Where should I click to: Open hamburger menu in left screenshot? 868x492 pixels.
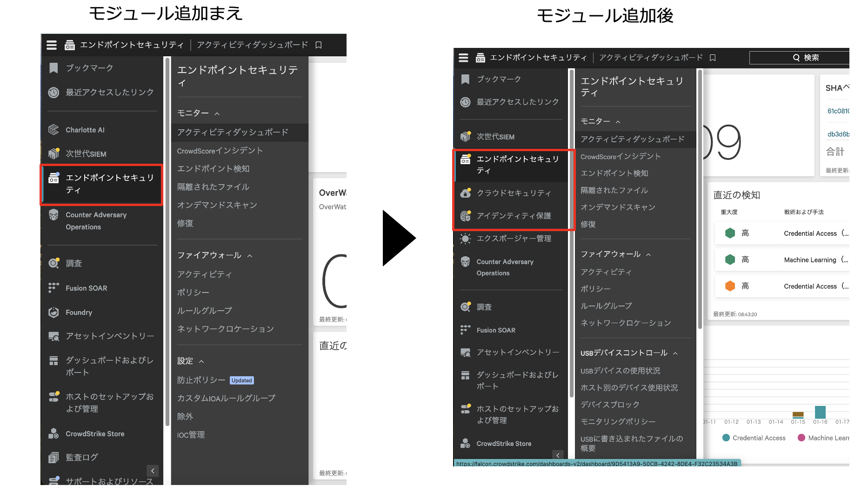tap(52, 45)
